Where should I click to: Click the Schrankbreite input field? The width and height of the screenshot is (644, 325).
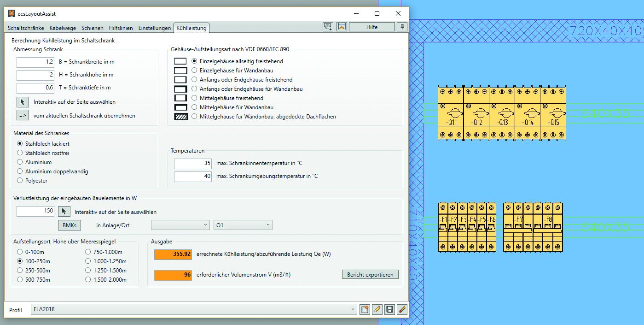point(35,62)
